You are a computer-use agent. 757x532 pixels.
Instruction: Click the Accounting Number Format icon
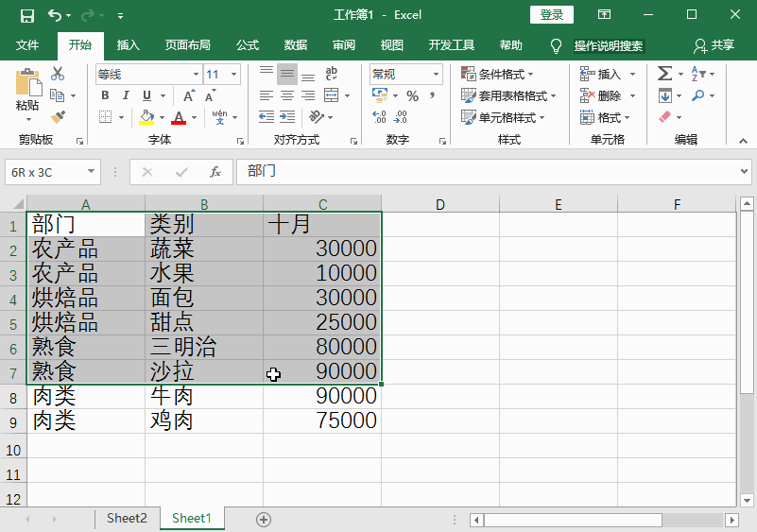tap(380, 95)
